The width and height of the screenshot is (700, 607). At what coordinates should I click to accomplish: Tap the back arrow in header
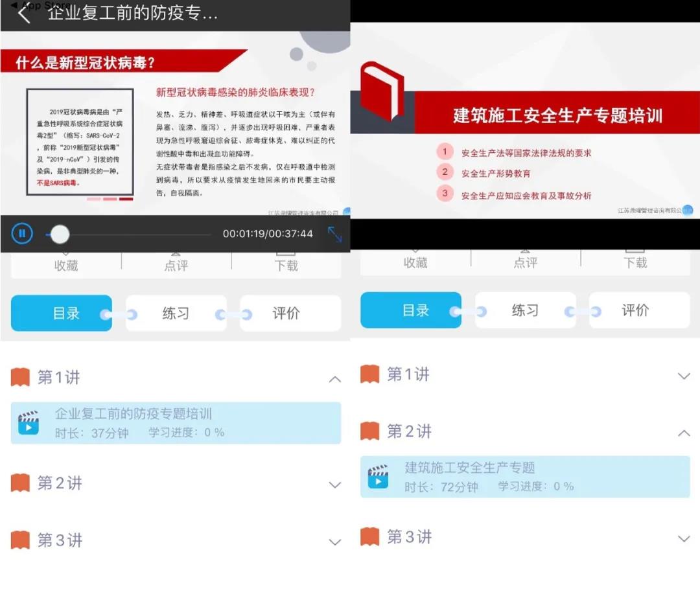(x=24, y=14)
